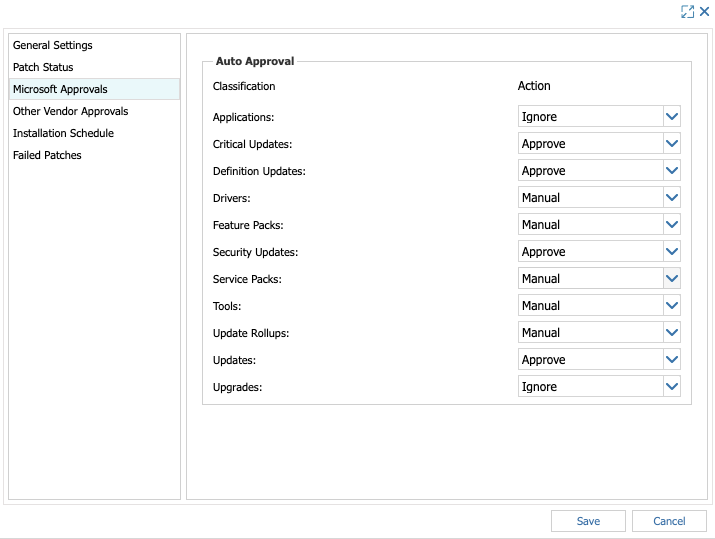Viewport: 715px width, 539px height.
Task: Click the Feature Packs dropdown chevron
Action: [672, 224]
